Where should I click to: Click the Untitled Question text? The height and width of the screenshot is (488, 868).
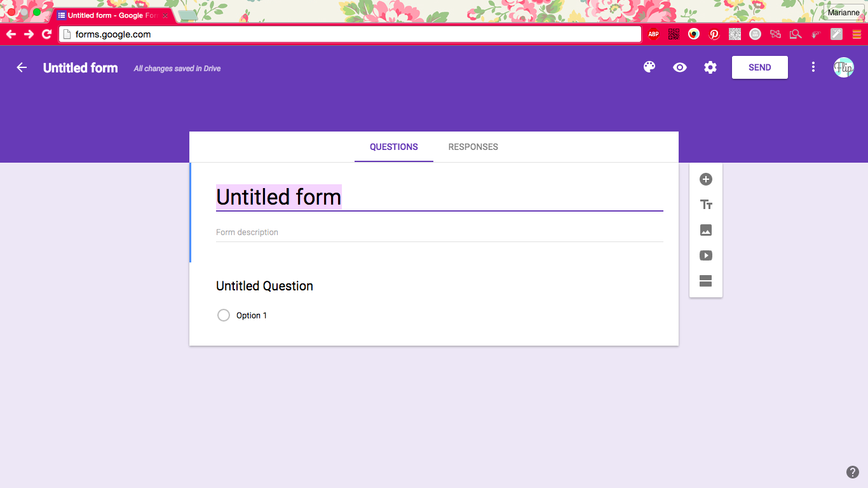click(x=264, y=286)
